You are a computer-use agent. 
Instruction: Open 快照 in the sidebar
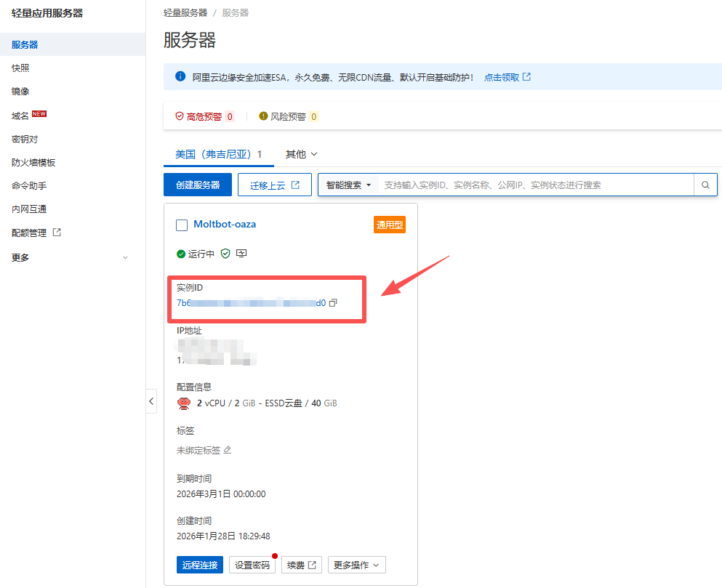tap(20, 68)
